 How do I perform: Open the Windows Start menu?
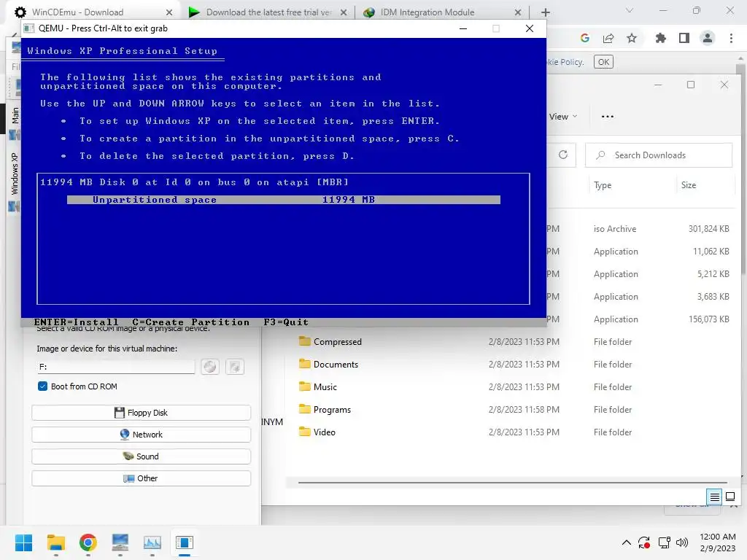(x=23, y=542)
